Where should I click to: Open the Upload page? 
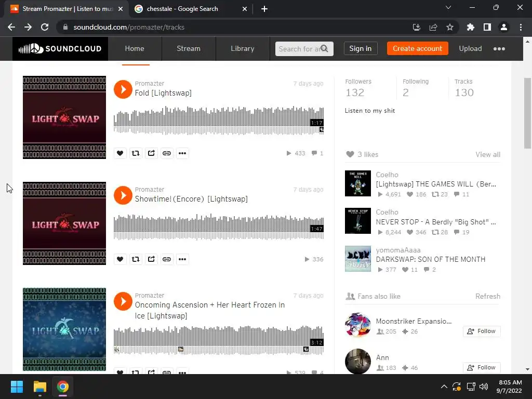(x=470, y=48)
